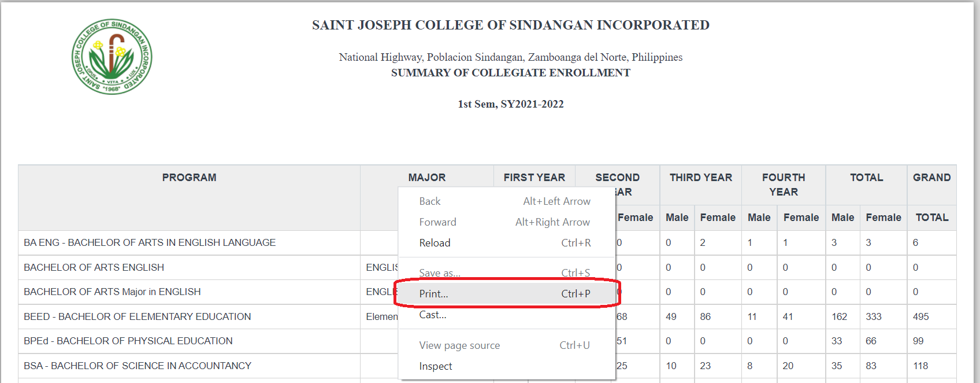Click the BPEd Bachelor of Physical Education row
The image size is (980, 383).
click(128, 341)
